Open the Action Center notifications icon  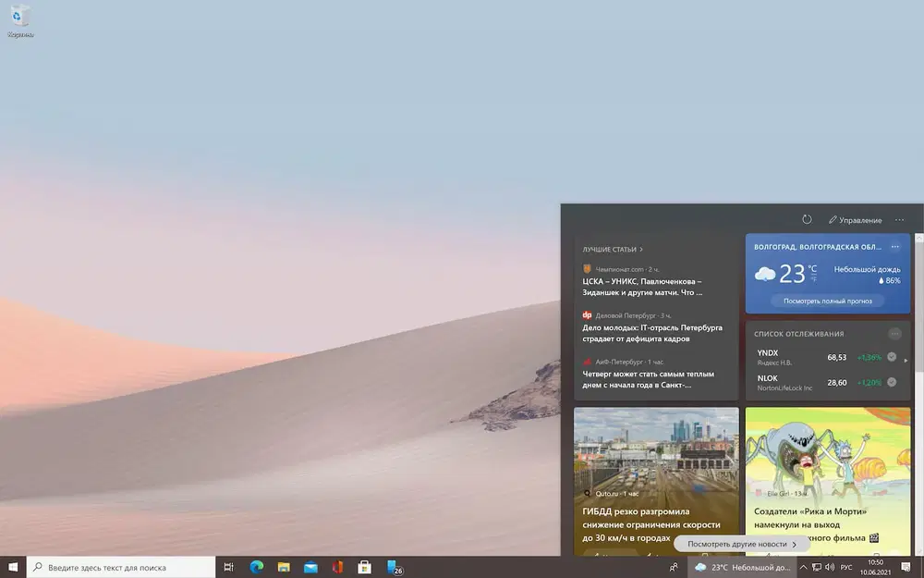coord(906,568)
